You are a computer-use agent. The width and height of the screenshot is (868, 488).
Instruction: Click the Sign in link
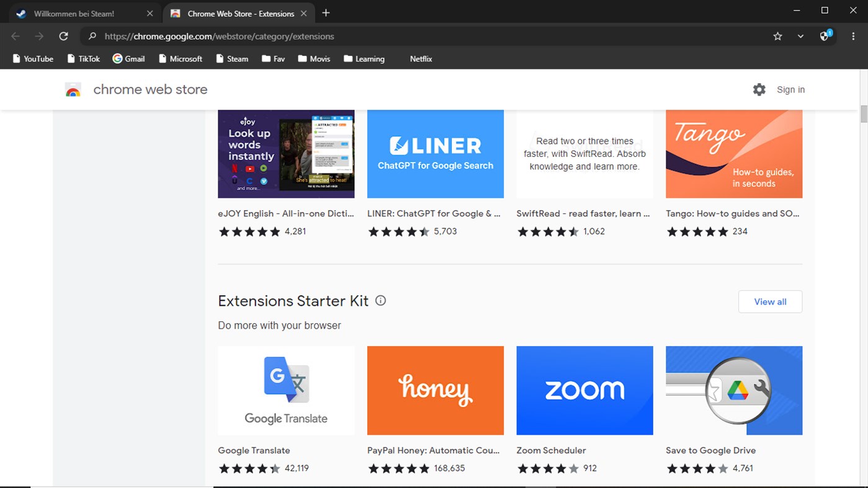[x=790, y=89]
